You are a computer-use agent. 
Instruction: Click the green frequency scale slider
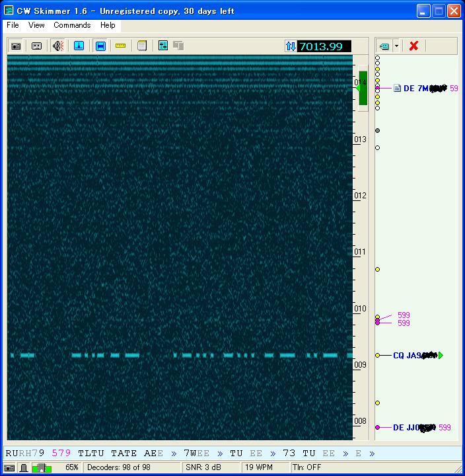pos(363,88)
